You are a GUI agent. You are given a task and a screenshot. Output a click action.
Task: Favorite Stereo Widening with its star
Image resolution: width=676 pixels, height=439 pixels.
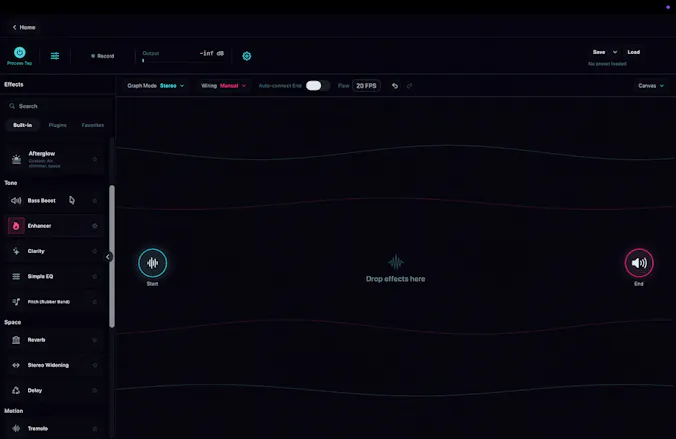tap(94, 365)
